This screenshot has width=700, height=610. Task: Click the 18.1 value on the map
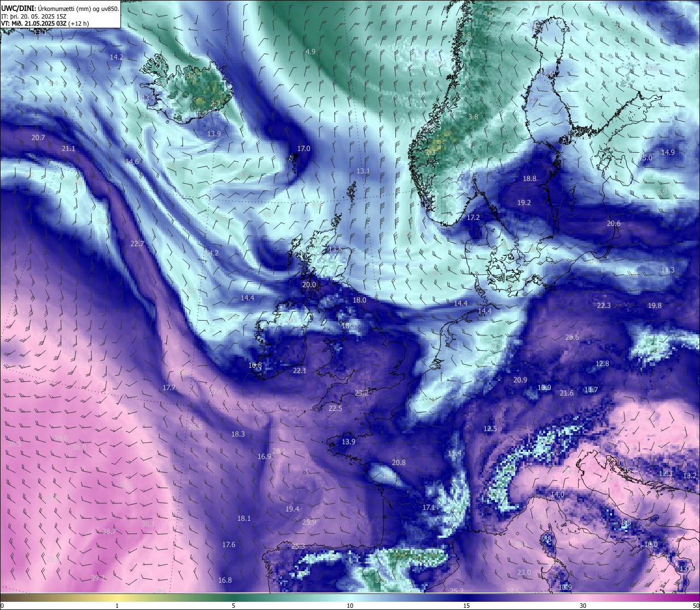[244, 519]
